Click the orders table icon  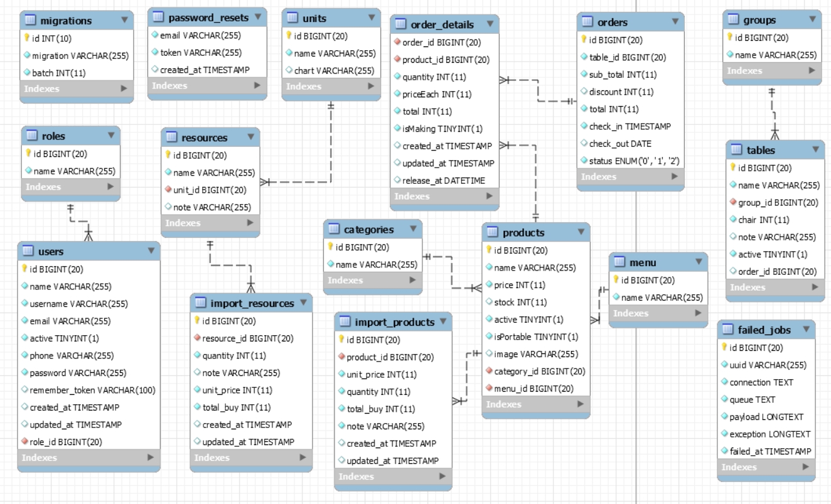coord(587,22)
